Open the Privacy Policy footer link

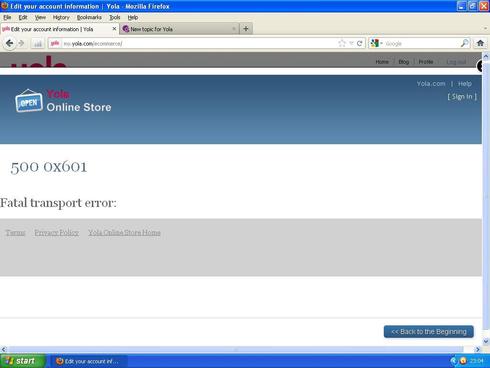tap(57, 232)
